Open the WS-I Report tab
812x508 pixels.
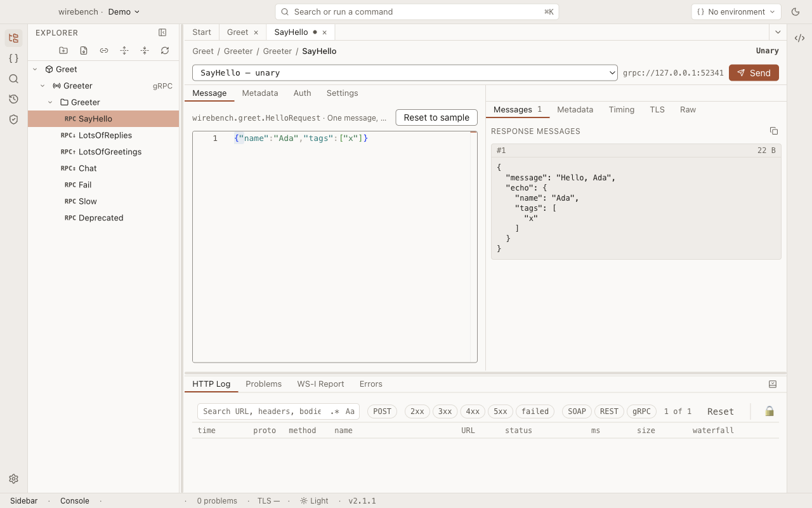[320, 384]
